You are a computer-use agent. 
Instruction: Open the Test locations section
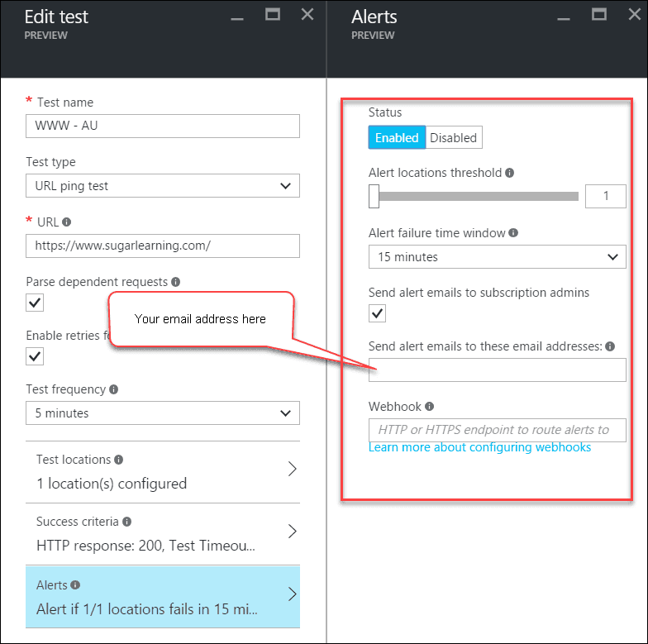[x=163, y=471]
